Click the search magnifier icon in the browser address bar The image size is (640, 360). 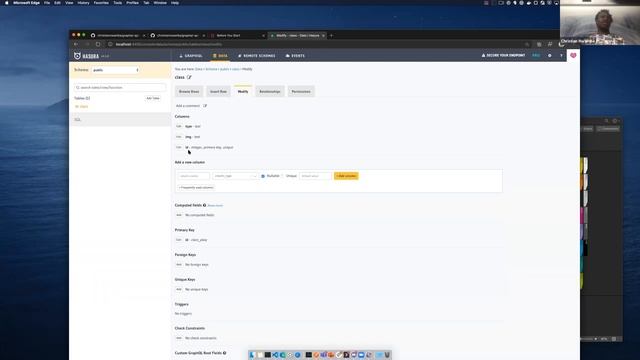click(x=527, y=44)
